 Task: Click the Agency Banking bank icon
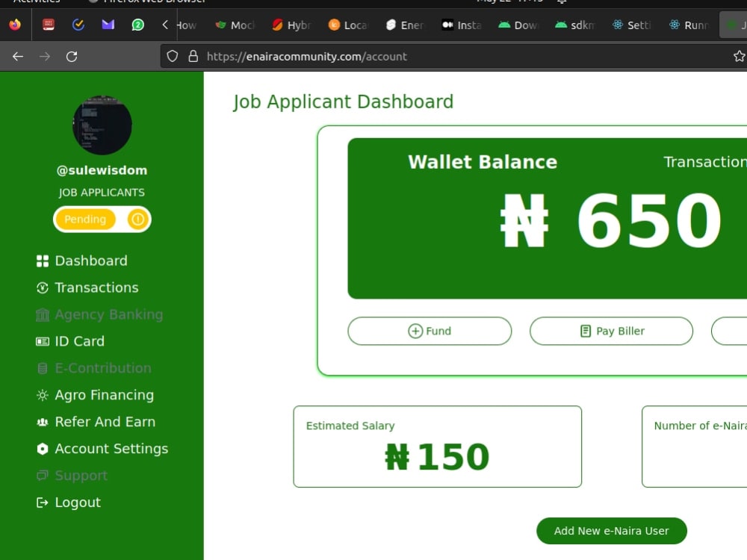coord(43,315)
